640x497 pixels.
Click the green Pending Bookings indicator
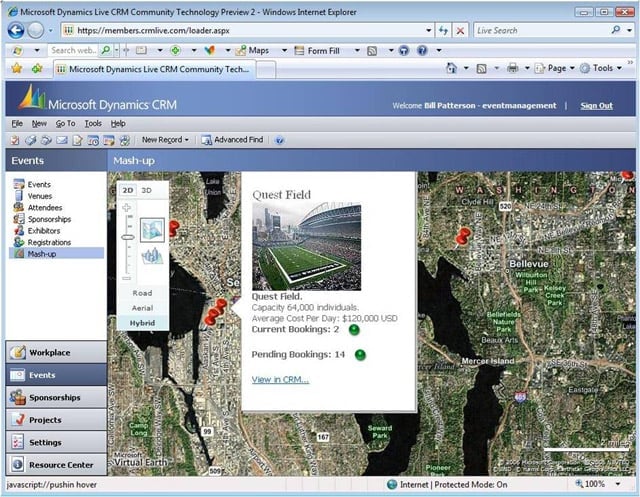(x=360, y=355)
